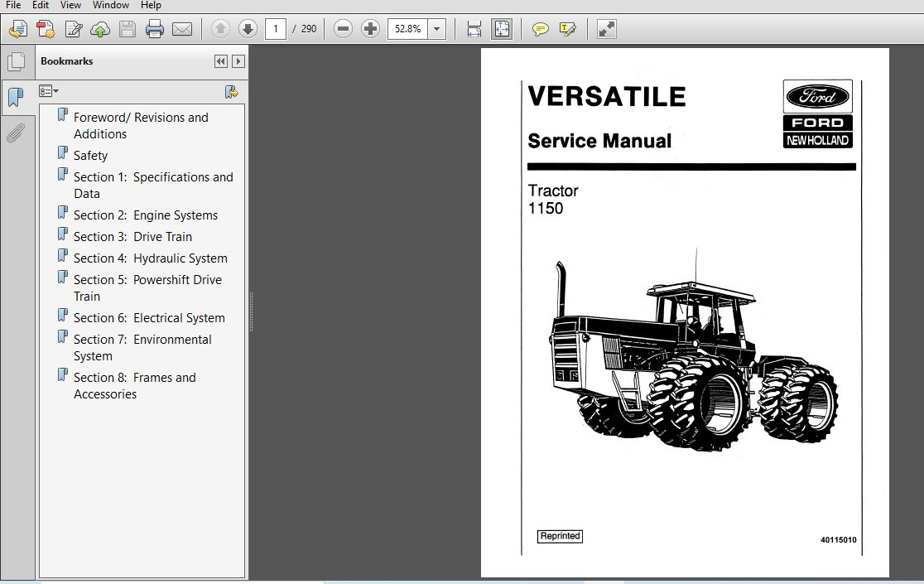Click the upload to cloud icon
Image resolution: width=924 pixels, height=584 pixels.
click(100, 28)
